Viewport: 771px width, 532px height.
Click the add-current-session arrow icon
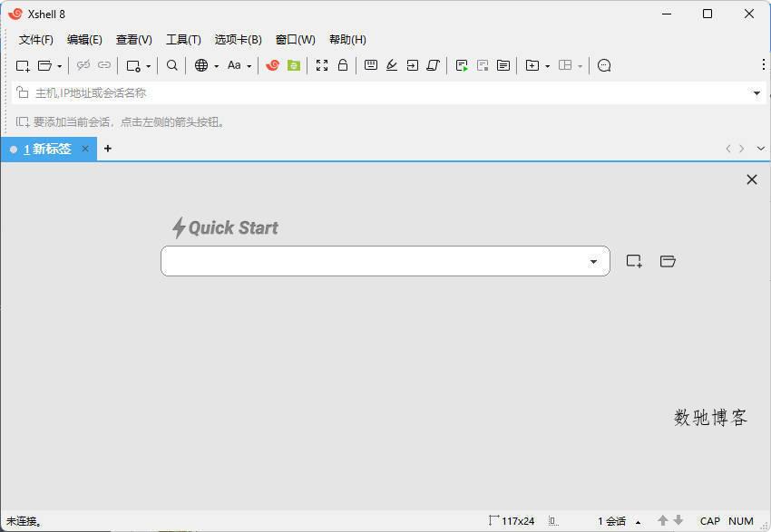click(22, 121)
